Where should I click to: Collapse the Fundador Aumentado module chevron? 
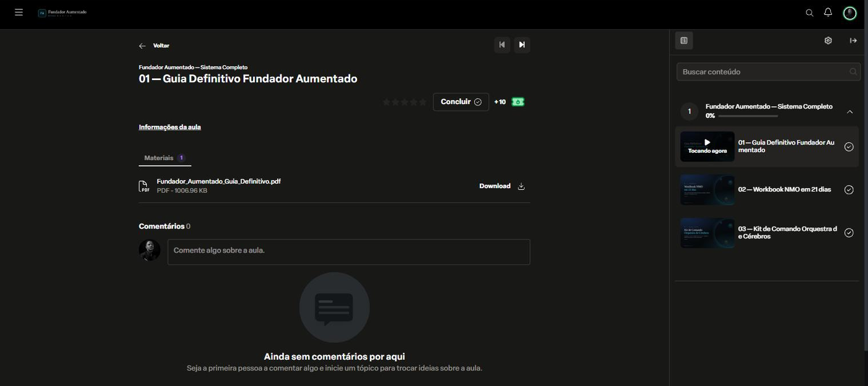pos(849,112)
